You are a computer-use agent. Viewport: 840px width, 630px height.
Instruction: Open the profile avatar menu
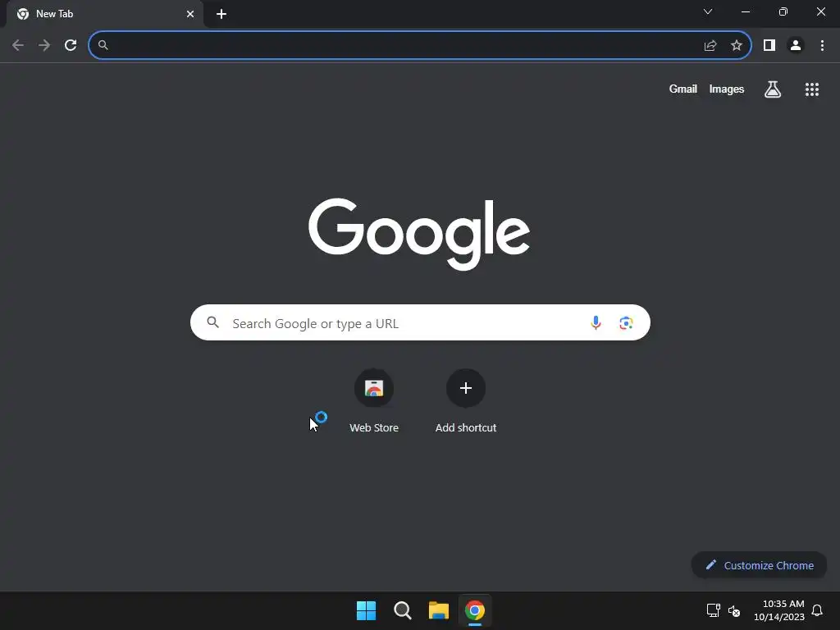(x=796, y=46)
